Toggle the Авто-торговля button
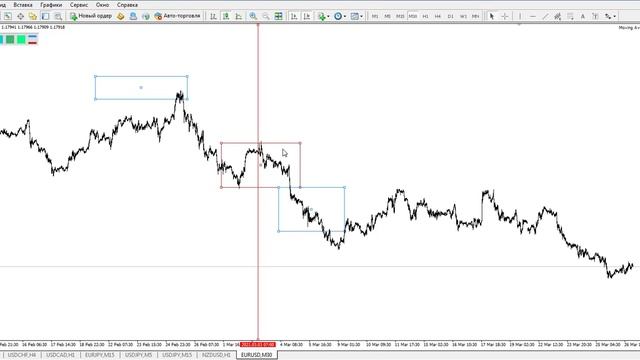The height and width of the screenshot is (360, 640). (x=178, y=16)
